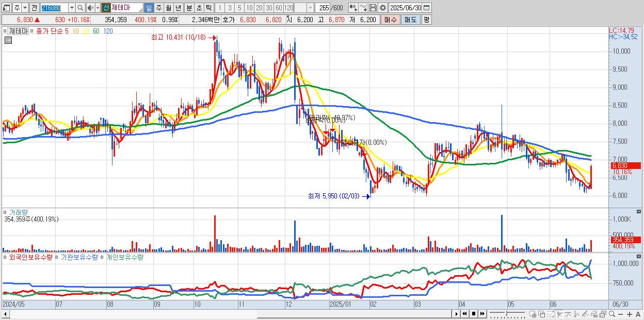644x320 pixels.
Task: Click the add candlestick indicator icon
Action: [353, 8]
